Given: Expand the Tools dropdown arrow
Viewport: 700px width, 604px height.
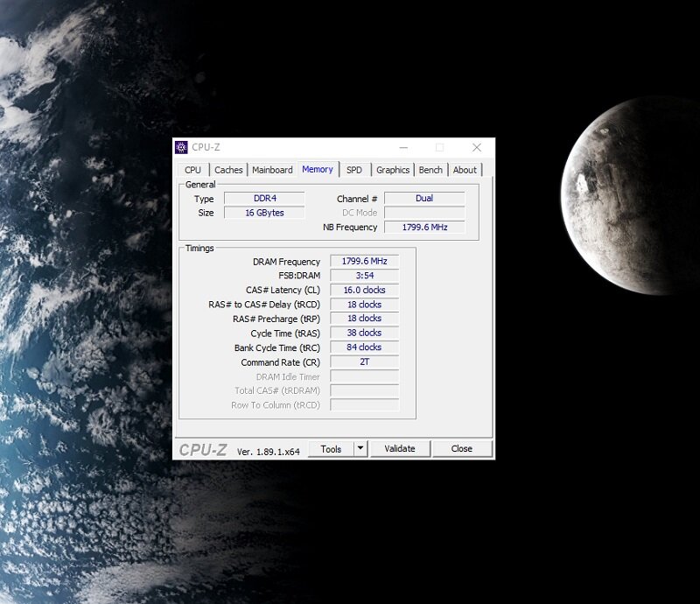Looking at the screenshot, I should (360, 448).
